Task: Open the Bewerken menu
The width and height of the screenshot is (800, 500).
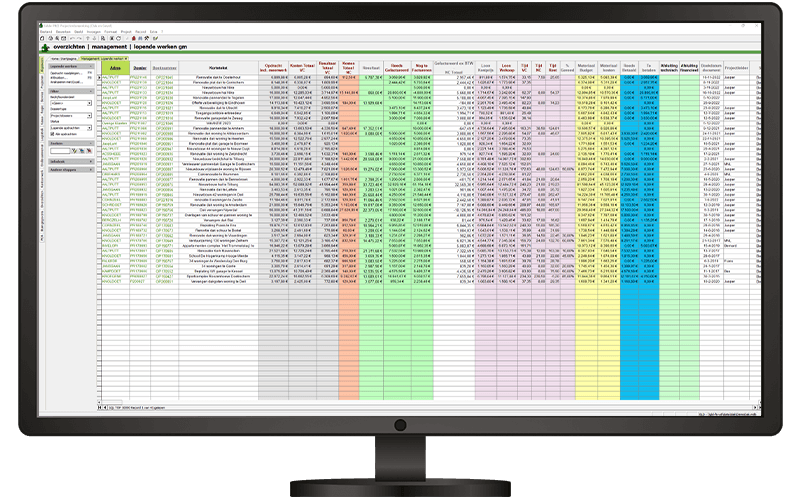Action: tap(63, 32)
